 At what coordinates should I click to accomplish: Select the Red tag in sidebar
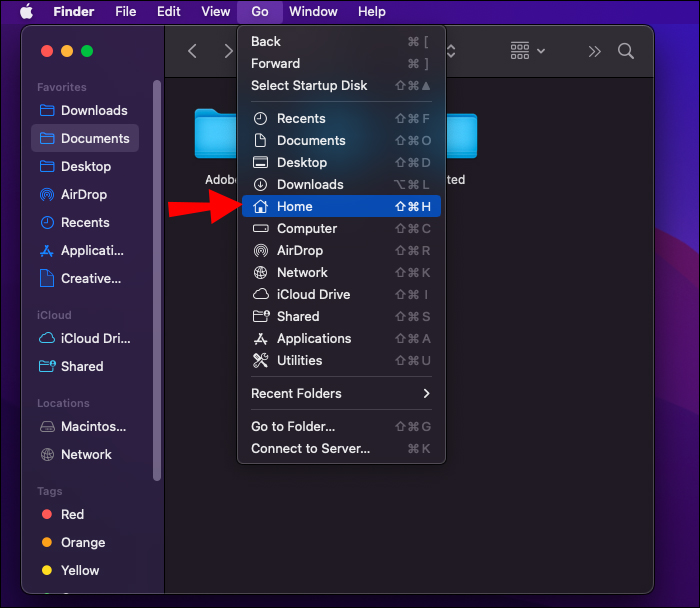pos(72,514)
